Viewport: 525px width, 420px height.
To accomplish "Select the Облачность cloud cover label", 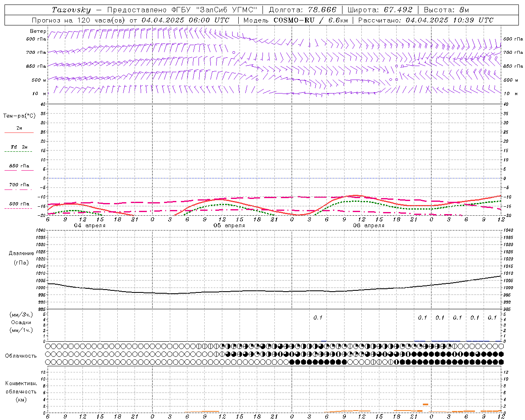I will tap(21, 356).
